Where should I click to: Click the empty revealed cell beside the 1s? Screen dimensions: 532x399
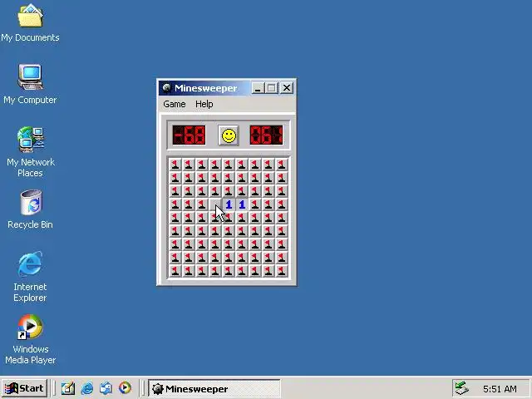215,204
